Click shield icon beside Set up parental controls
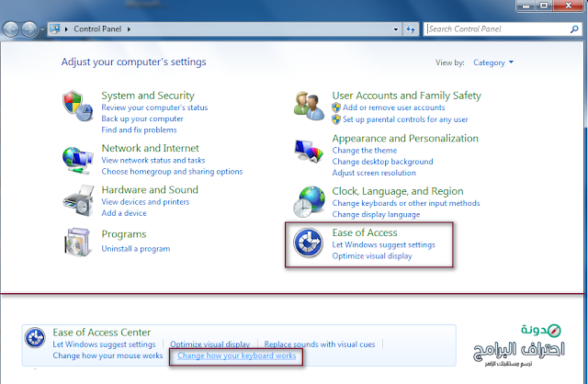 [336, 119]
